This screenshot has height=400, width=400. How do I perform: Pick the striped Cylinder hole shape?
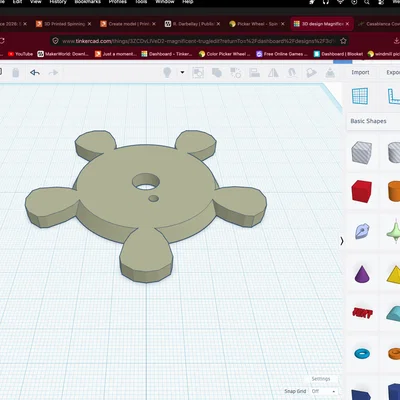pos(394,152)
